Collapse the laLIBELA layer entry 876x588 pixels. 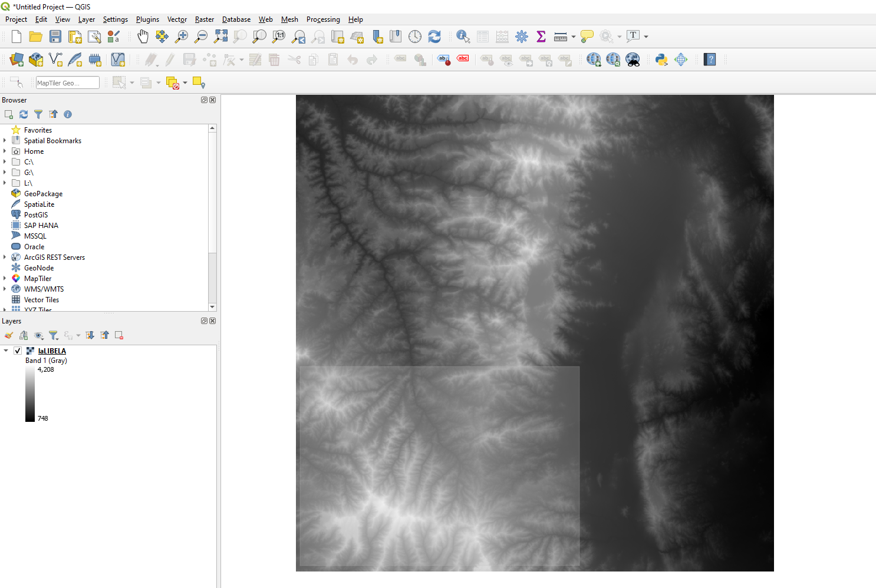pyautogui.click(x=6, y=350)
